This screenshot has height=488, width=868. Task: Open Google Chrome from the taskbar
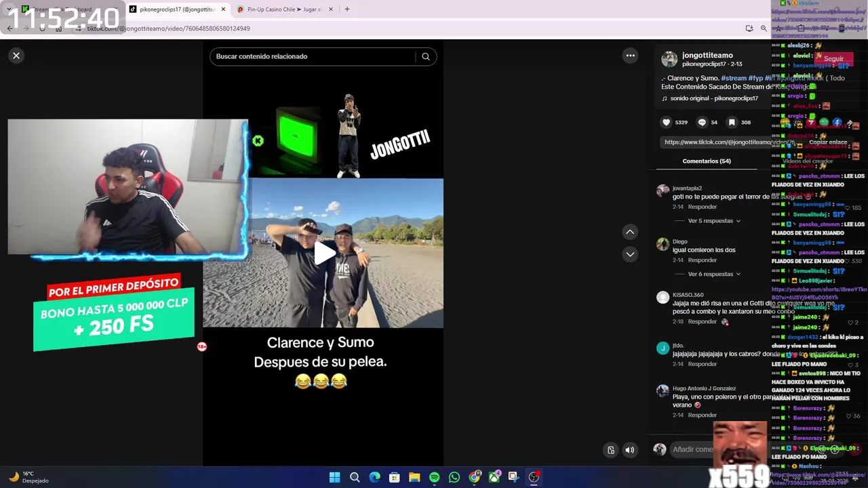tap(474, 477)
